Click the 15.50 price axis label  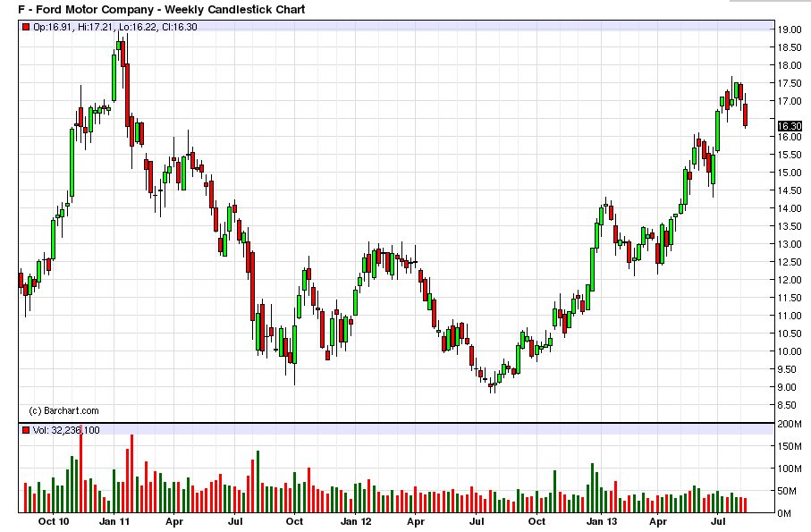[x=790, y=155]
